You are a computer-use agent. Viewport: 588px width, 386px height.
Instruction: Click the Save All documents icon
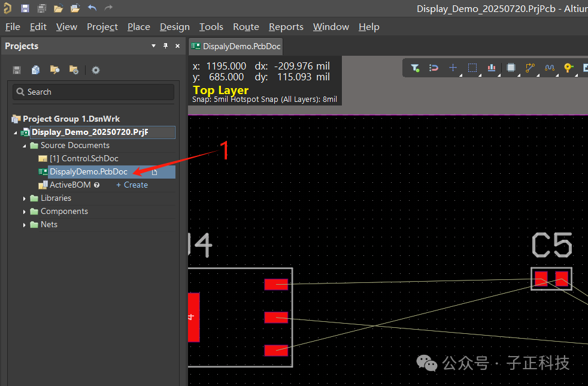[42, 8]
